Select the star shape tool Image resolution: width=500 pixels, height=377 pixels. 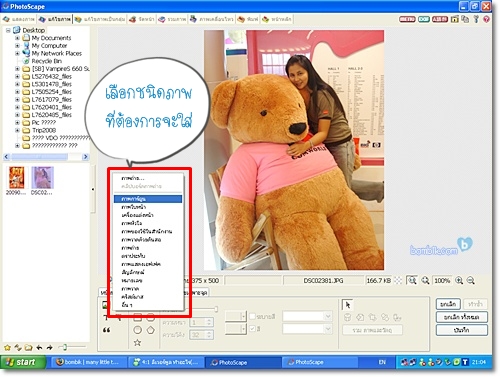click(x=137, y=342)
